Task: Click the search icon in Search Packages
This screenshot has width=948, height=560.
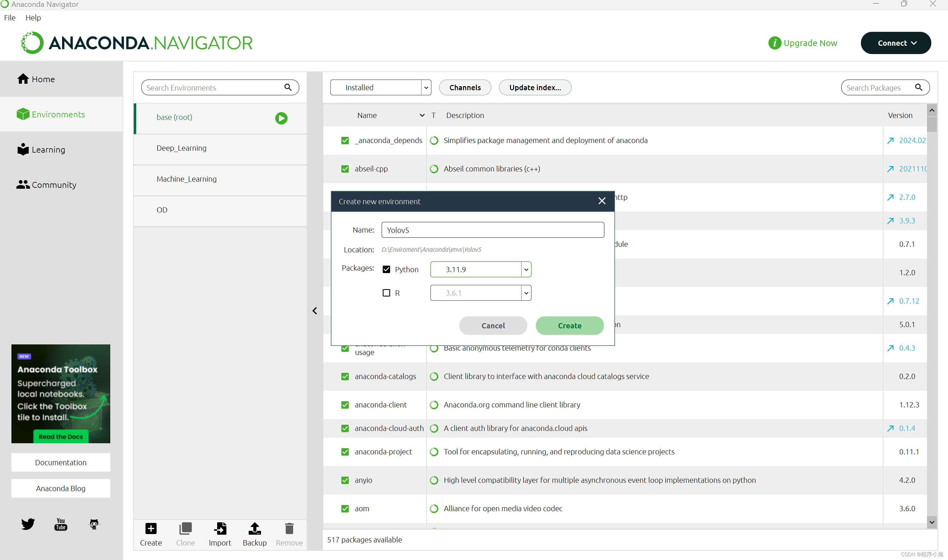Action: pyautogui.click(x=919, y=87)
